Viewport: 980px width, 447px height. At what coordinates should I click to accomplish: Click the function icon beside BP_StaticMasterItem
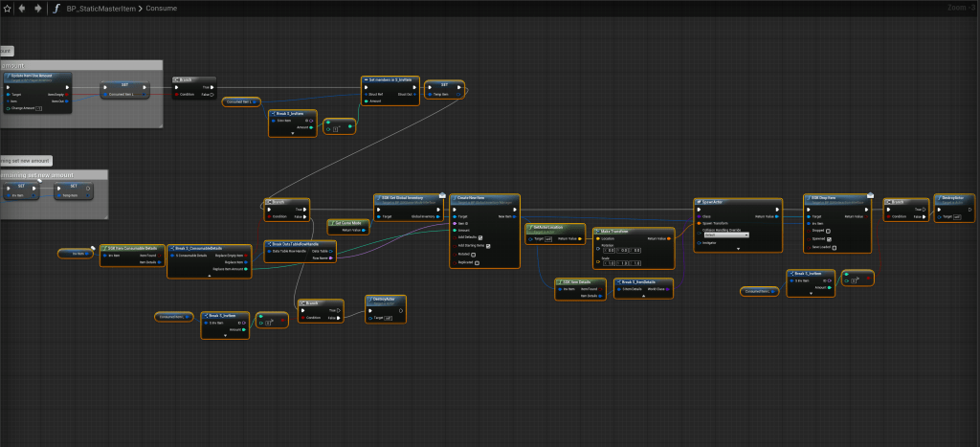pos(57,8)
